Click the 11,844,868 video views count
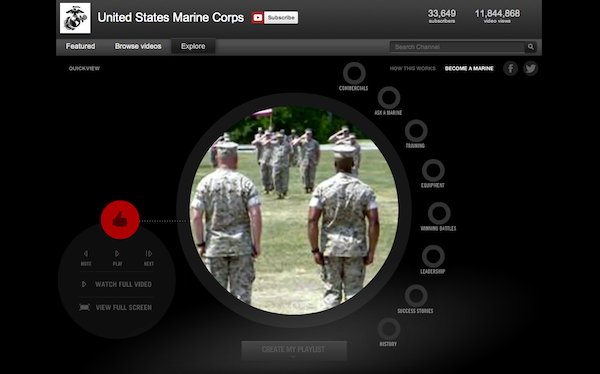 [x=497, y=16]
